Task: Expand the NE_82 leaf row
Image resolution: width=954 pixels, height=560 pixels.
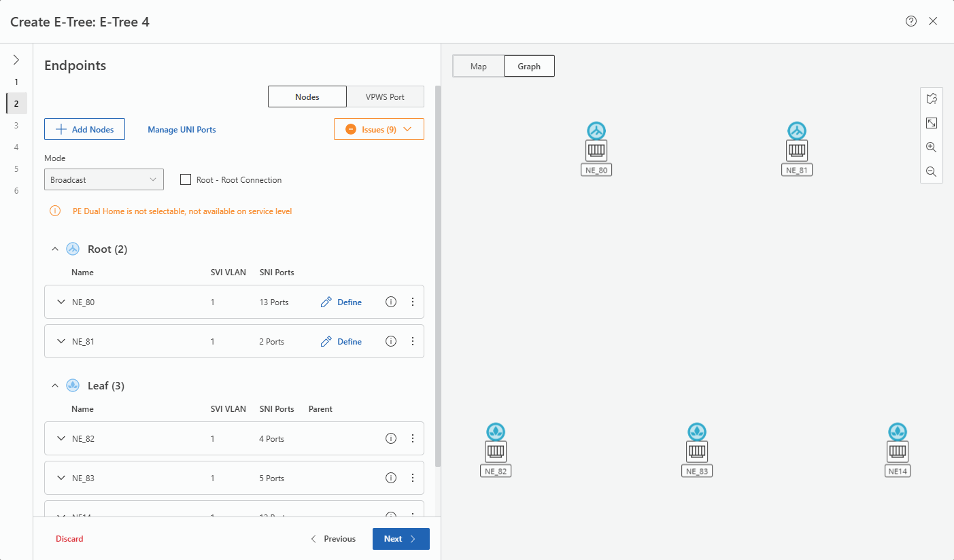Action: tap(61, 439)
